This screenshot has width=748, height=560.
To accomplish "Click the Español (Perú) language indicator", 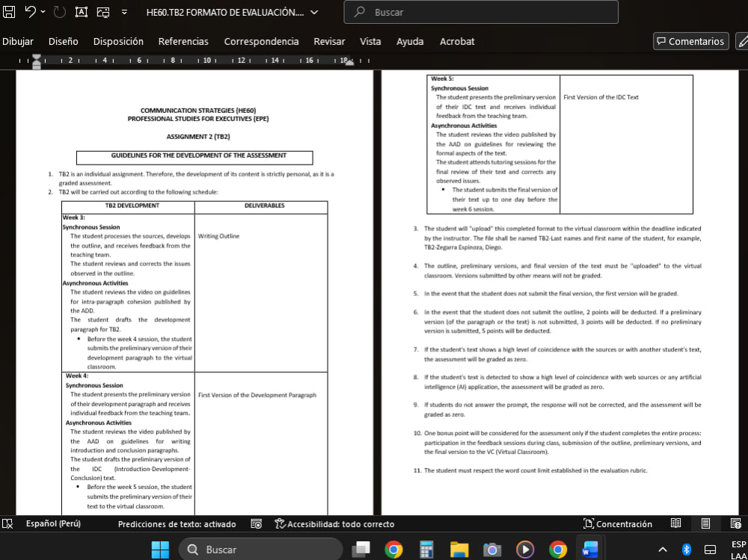I will click(53, 524).
